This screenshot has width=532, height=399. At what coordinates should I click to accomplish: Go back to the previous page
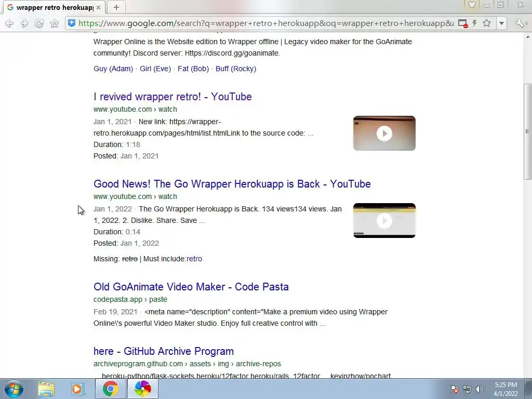[x=9, y=23]
